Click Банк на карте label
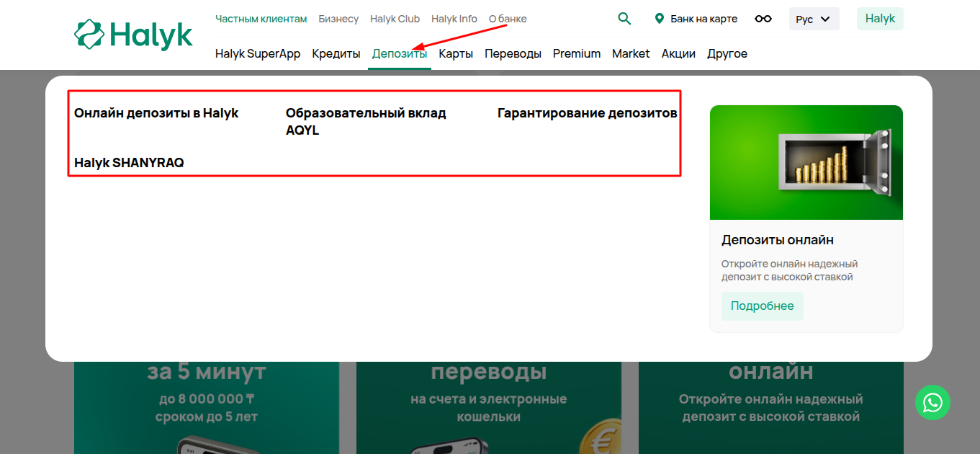Screen dimensions: 980x454 pyautogui.click(x=703, y=19)
